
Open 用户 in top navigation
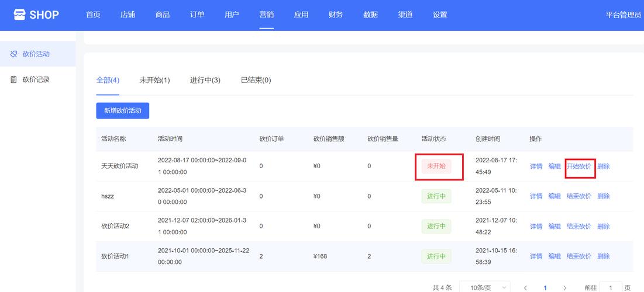tap(232, 15)
